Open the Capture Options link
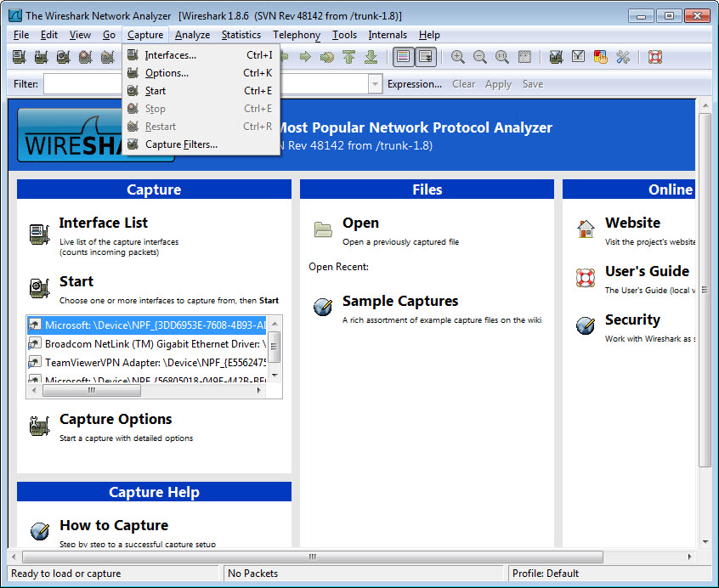The image size is (719, 588). pos(116,419)
